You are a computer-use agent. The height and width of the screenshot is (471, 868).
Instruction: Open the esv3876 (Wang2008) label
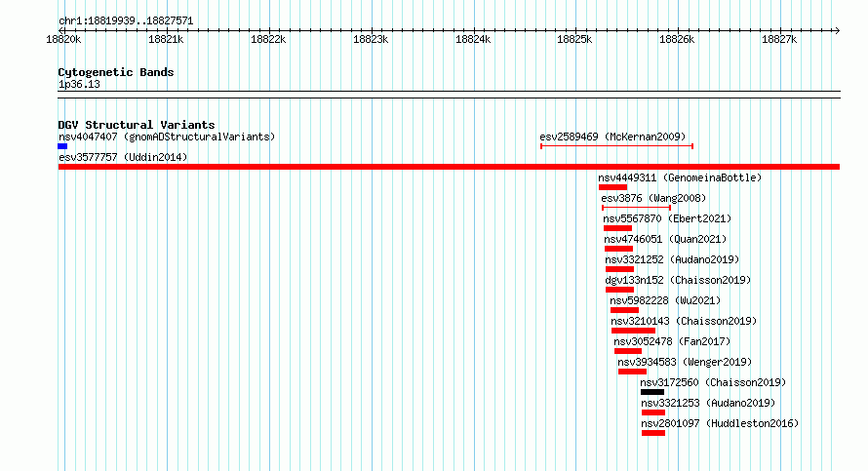653,198
